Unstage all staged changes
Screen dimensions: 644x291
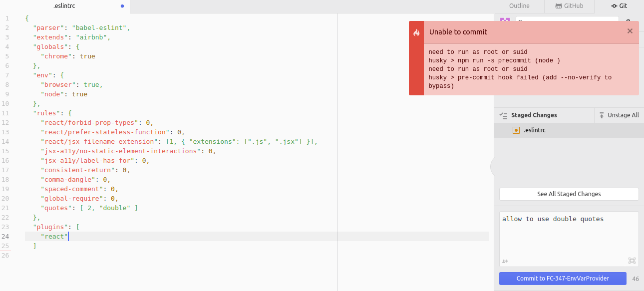tap(619, 115)
